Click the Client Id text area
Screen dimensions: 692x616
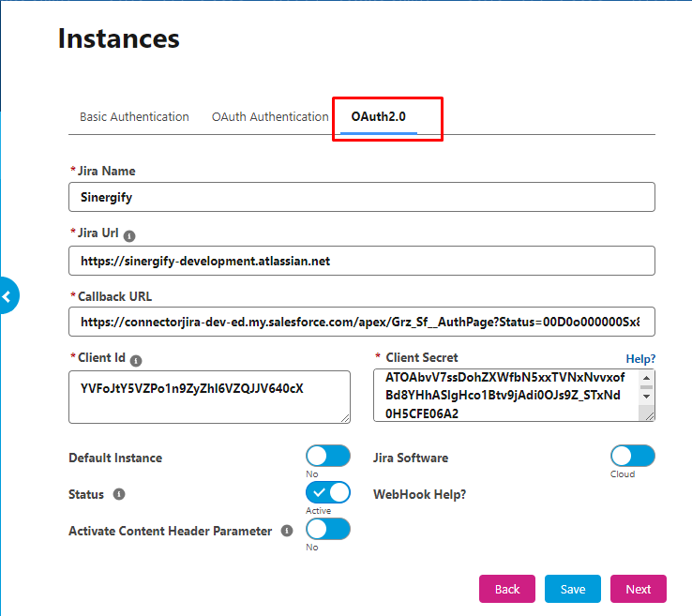pos(210,398)
